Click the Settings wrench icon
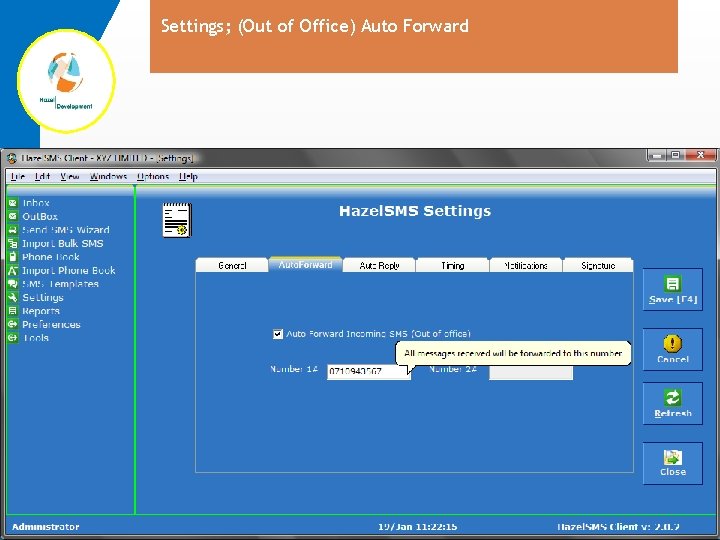The height and width of the screenshot is (540, 720). [12, 297]
